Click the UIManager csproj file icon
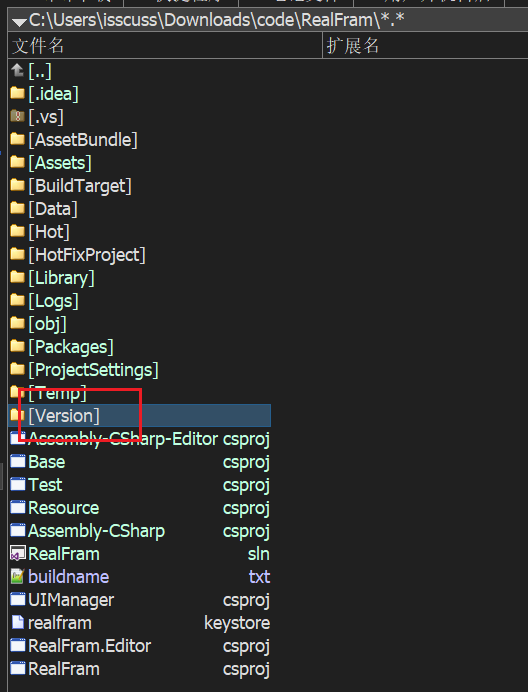 point(18,600)
